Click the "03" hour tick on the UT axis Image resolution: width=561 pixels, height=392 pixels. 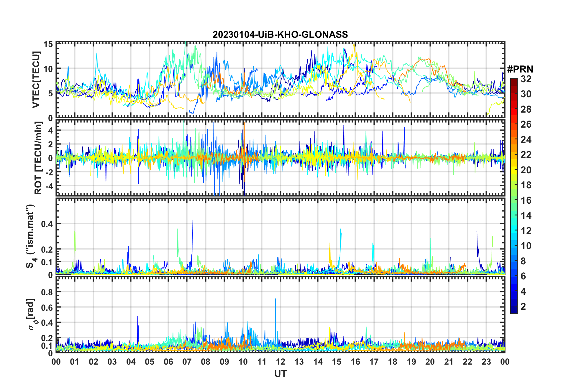pyautogui.click(x=112, y=362)
